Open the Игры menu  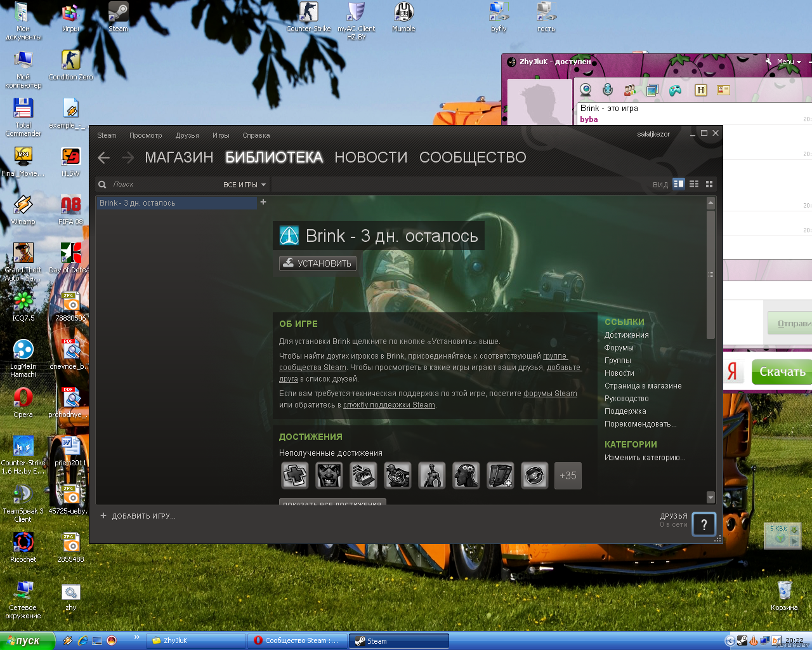221,135
